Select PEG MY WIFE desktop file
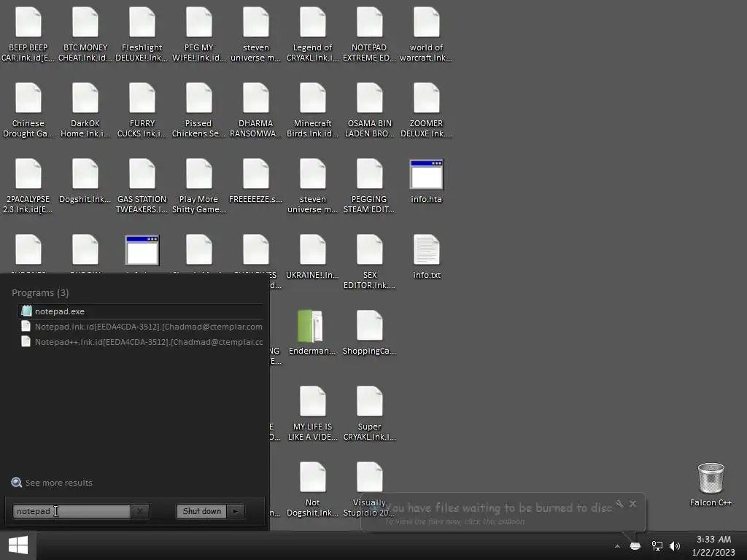Viewport: 747px width, 560px height. point(198,35)
